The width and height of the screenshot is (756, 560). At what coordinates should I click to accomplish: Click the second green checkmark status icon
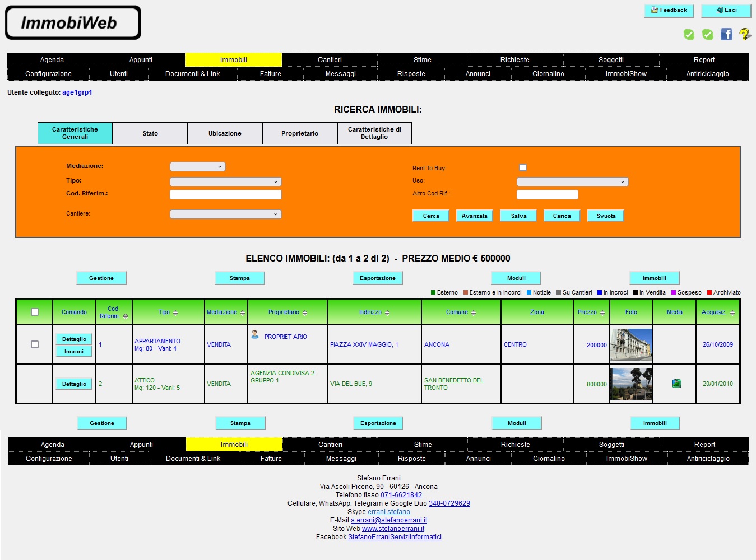coord(707,34)
